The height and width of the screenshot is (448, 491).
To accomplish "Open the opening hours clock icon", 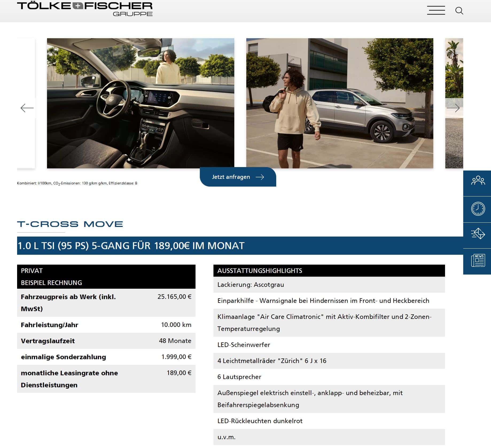I will pos(478,209).
